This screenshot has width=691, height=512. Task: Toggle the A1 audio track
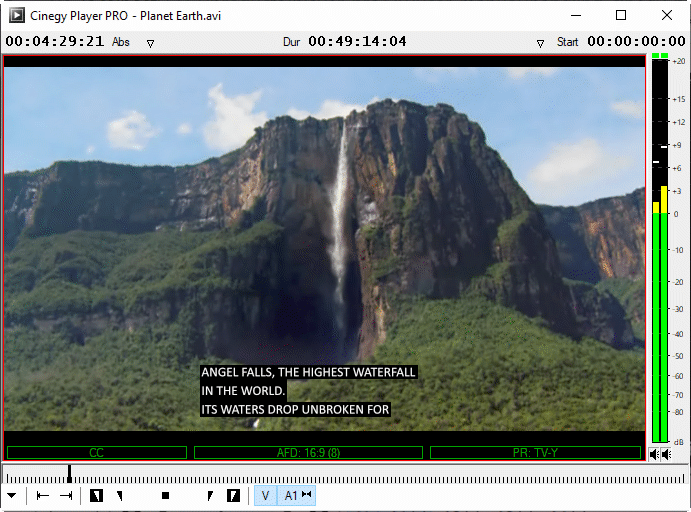pos(297,496)
